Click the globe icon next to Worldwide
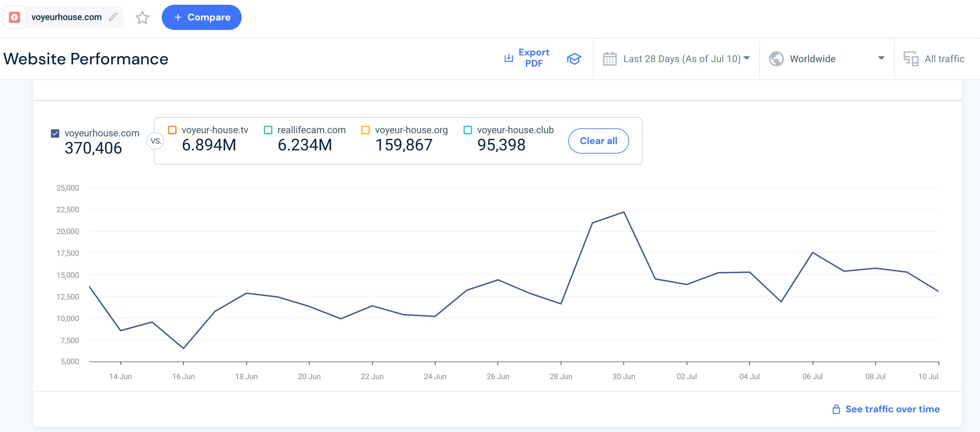 (776, 59)
